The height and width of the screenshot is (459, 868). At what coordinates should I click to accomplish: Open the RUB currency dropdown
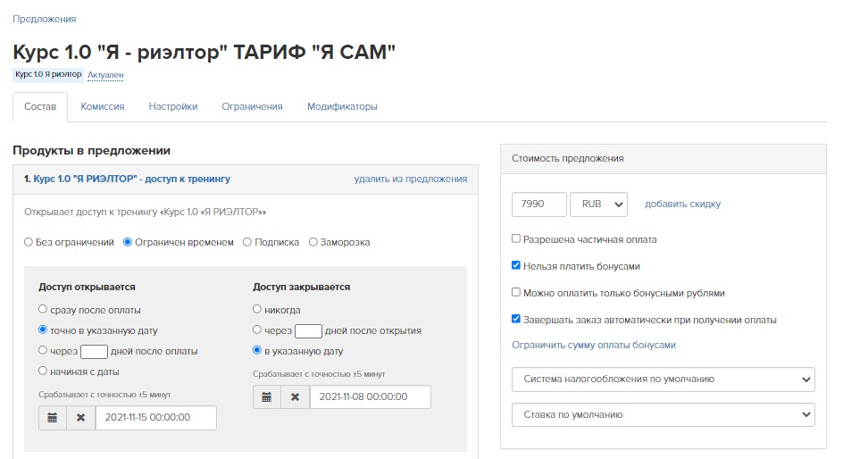[x=598, y=204]
